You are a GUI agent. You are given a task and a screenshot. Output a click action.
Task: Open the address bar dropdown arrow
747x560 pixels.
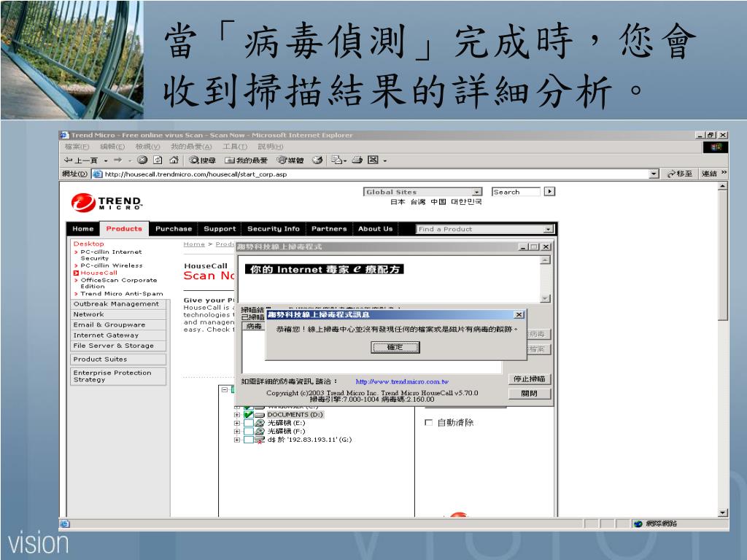pyautogui.click(x=654, y=174)
